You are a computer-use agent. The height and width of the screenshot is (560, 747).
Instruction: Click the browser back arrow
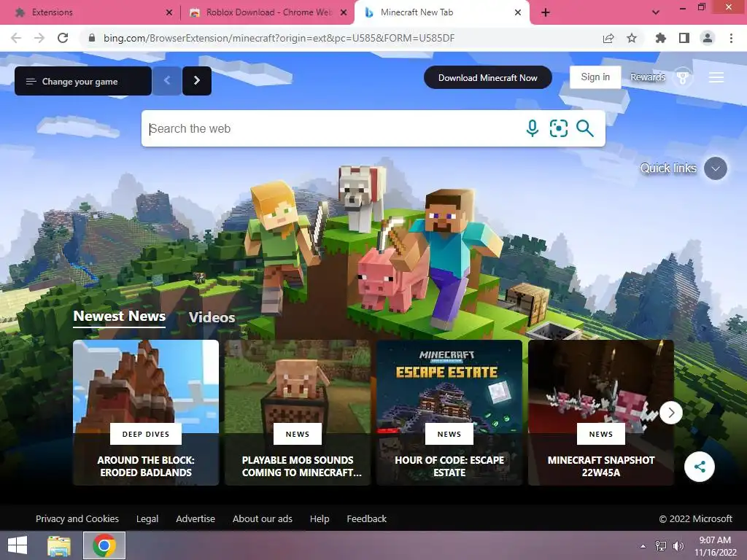[x=16, y=38]
